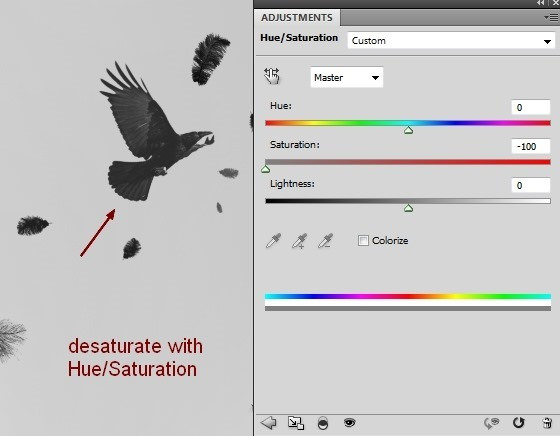The height and width of the screenshot is (436, 560).
Task: View previous state eye-arrow icon
Action: click(x=491, y=424)
